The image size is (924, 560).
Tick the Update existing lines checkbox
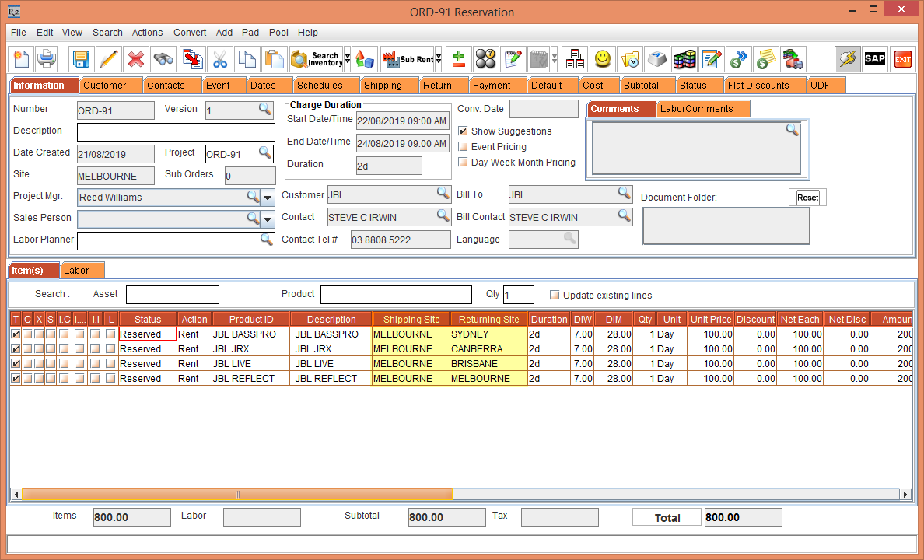pyautogui.click(x=555, y=296)
